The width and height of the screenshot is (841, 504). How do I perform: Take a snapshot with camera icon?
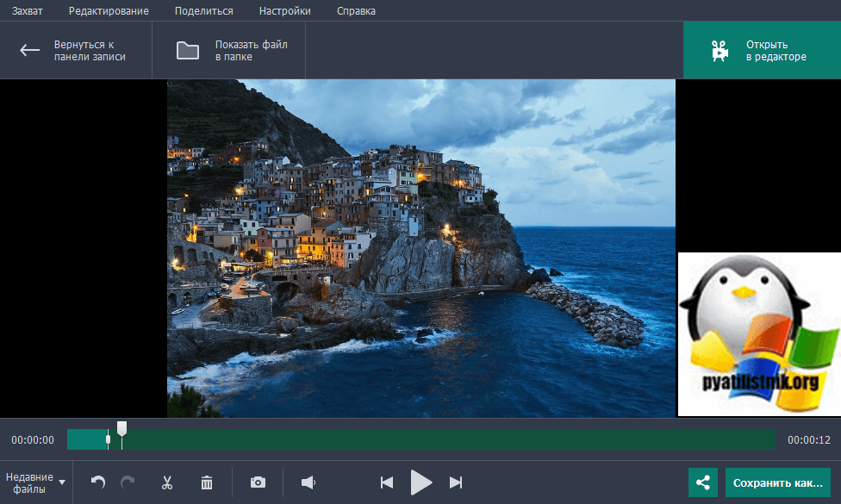(x=258, y=483)
